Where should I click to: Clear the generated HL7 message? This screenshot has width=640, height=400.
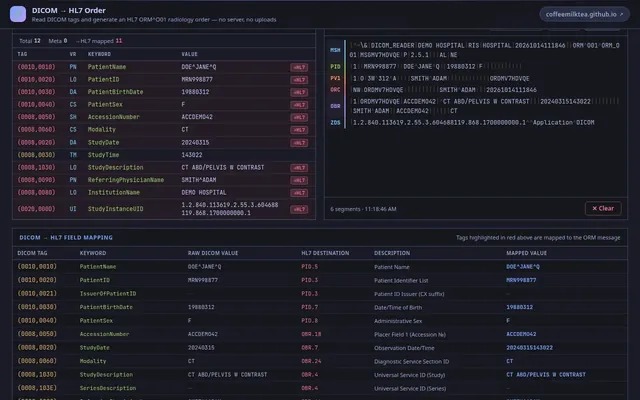pos(603,208)
